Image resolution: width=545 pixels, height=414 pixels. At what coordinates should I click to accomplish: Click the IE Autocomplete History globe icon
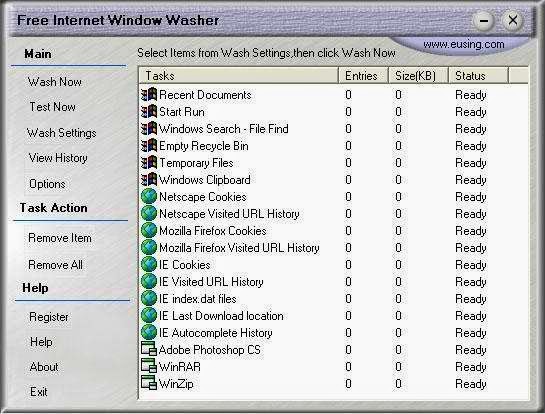[x=149, y=333]
